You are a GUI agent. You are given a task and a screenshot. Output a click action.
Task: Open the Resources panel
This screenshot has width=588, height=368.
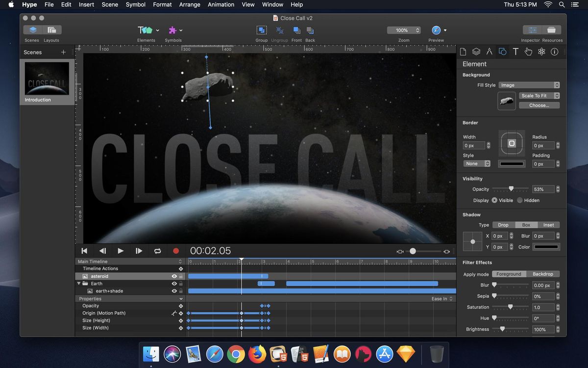coord(552,30)
